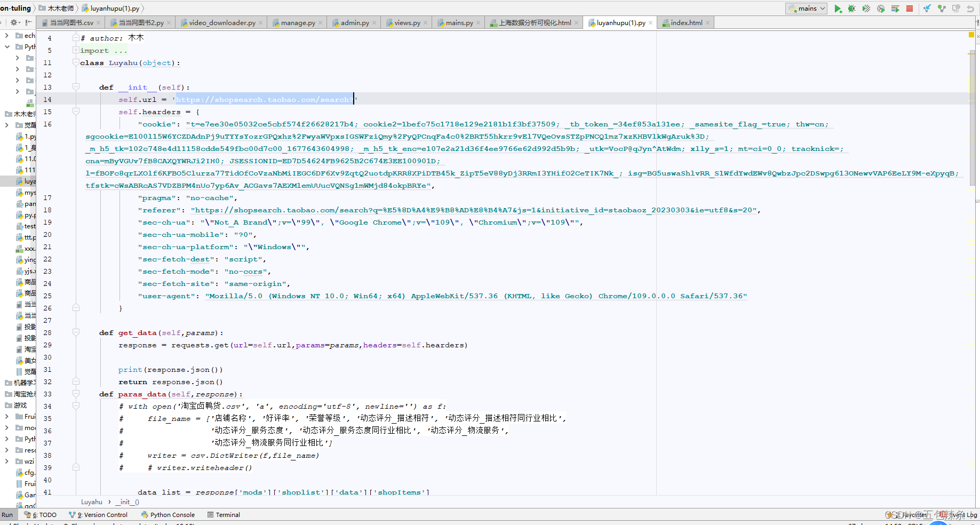Select the 机器学习 folder in project tree

coord(21,383)
